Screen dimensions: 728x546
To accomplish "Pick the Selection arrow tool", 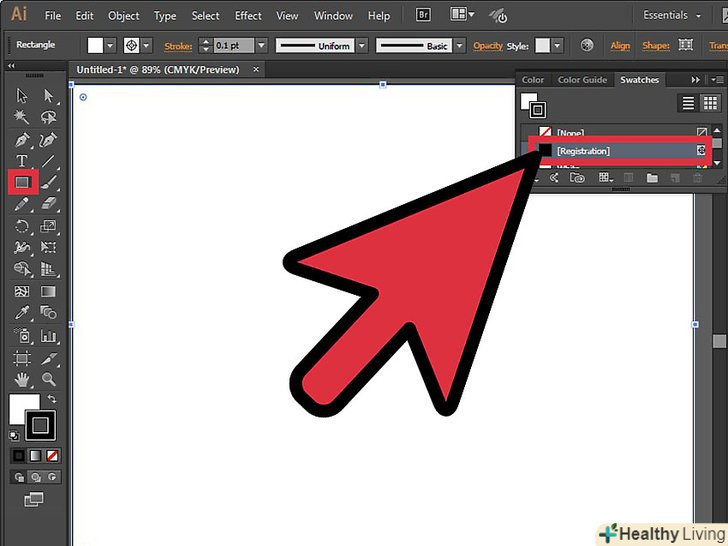I will pos(22,96).
